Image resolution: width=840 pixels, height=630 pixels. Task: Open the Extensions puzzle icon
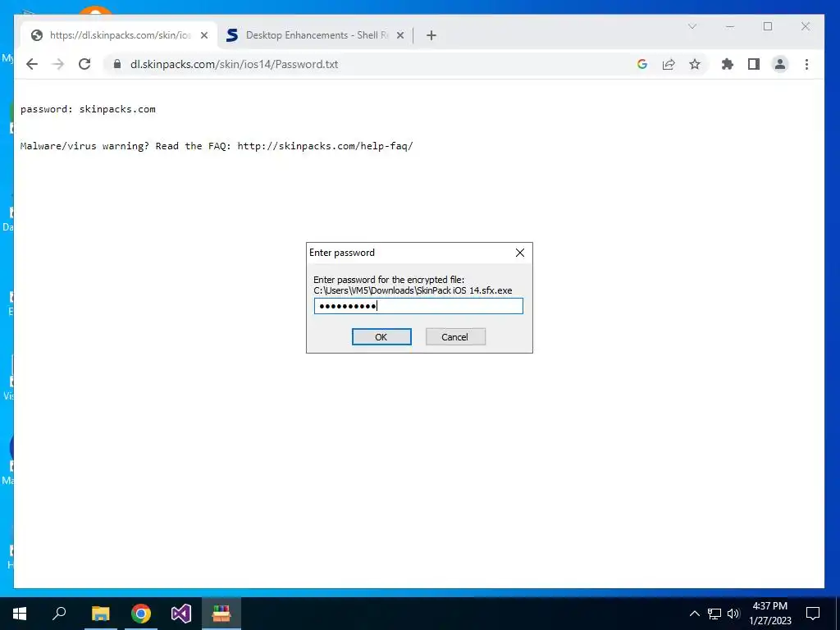[728, 64]
